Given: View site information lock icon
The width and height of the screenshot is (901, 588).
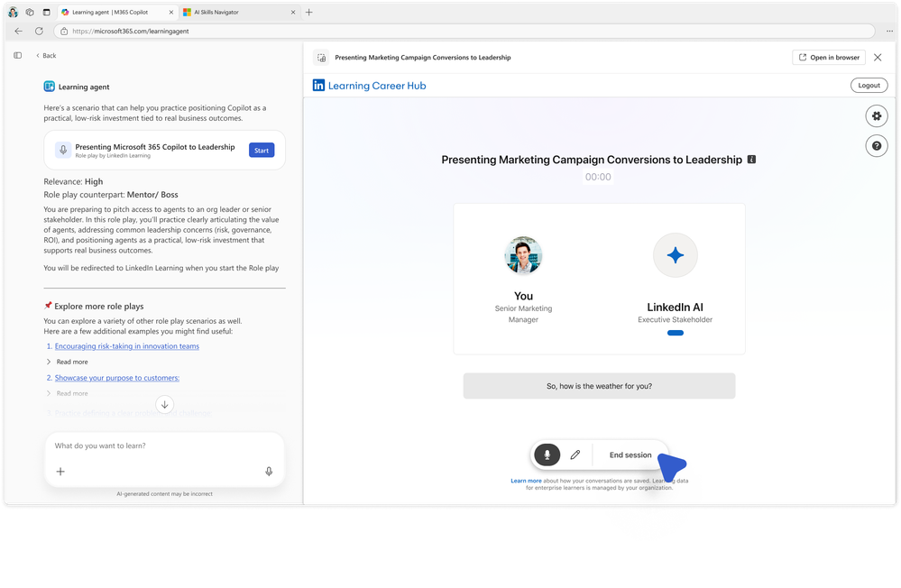Looking at the screenshot, I should click(64, 31).
